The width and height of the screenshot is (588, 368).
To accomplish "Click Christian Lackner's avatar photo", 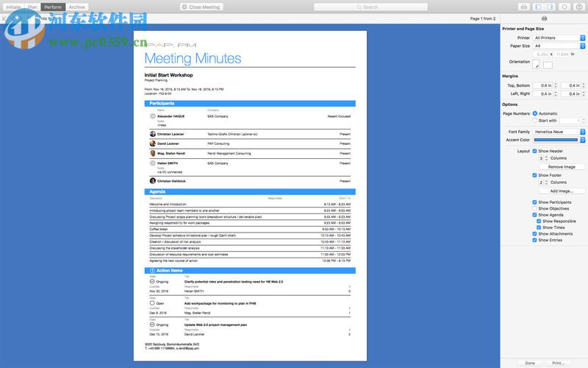I will pyautogui.click(x=153, y=134).
